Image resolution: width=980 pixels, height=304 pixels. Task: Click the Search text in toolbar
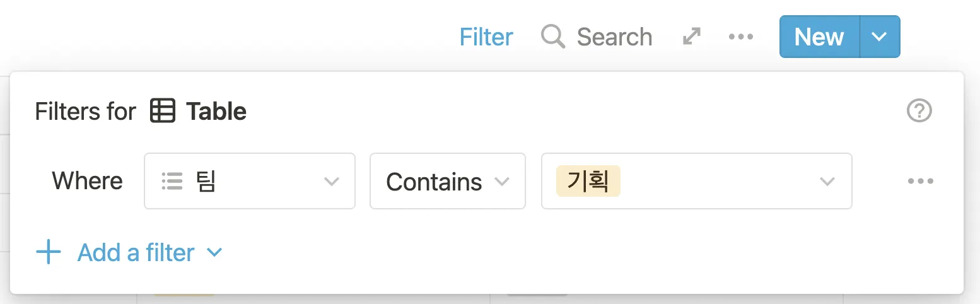click(x=614, y=37)
